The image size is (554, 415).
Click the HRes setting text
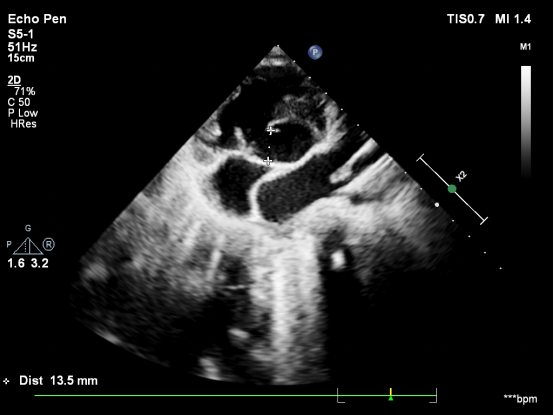[x=23, y=124]
